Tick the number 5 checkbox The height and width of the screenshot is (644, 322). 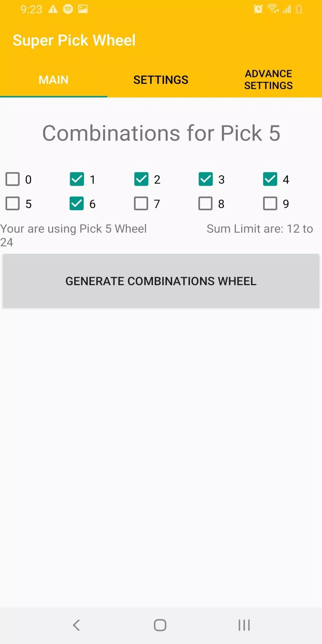(13, 203)
